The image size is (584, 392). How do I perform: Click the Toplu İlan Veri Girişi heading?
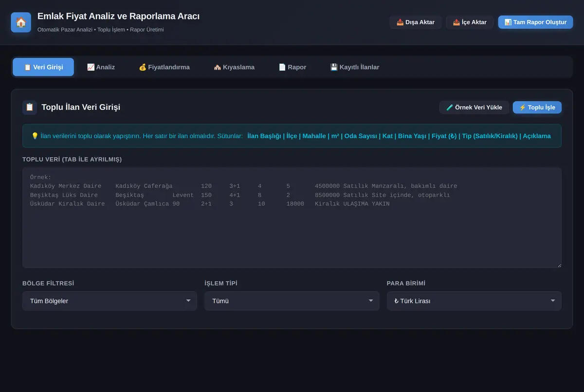coord(81,107)
